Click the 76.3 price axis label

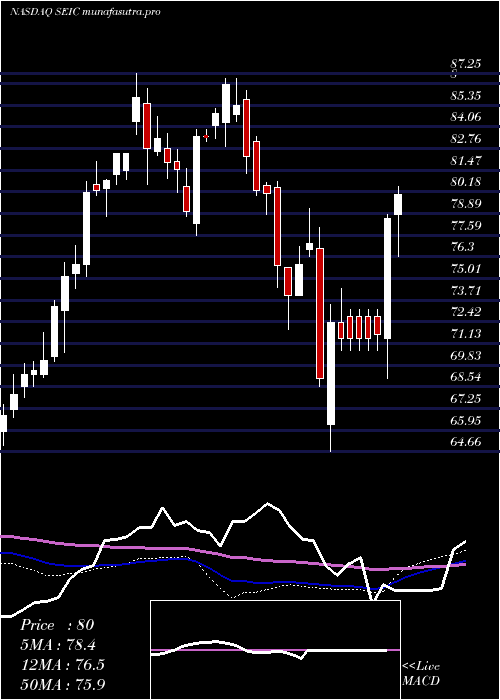(462, 247)
